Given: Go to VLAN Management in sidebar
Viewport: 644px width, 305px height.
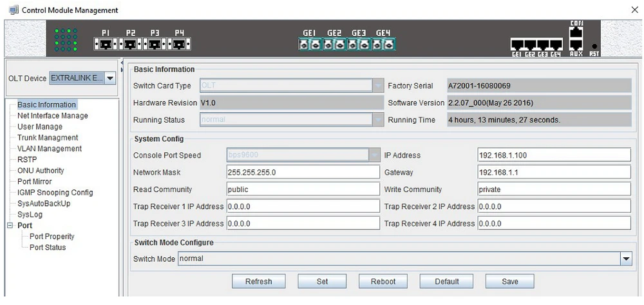Looking at the screenshot, I should tap(50, 148).
